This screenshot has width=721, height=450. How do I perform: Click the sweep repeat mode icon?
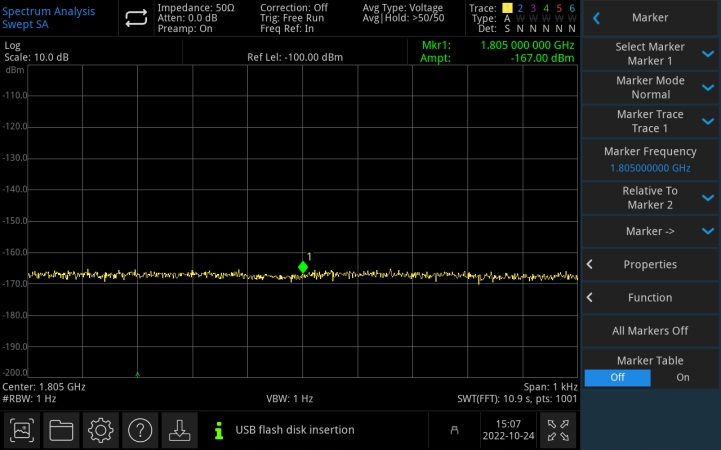[x=136, y=18]
